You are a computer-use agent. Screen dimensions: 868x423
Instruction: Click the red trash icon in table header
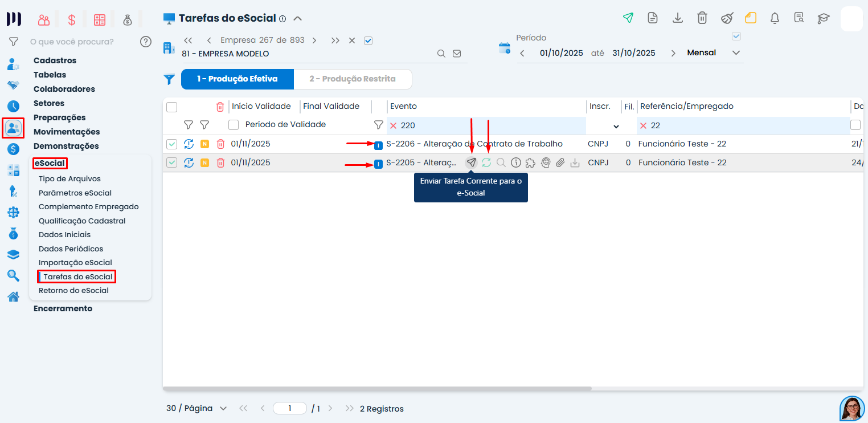pos(220,107)
